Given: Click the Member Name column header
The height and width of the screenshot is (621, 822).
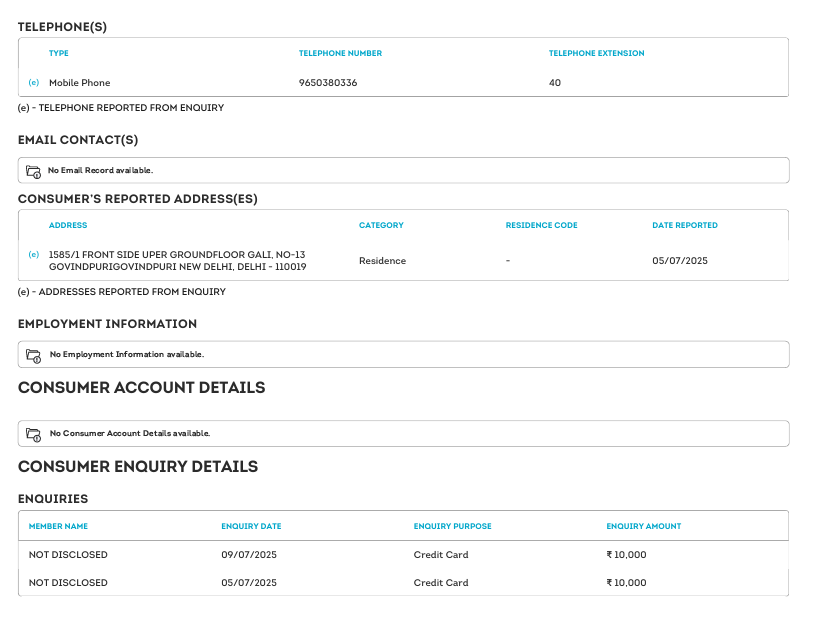Looking at the screenshot, I should (58, 526).
